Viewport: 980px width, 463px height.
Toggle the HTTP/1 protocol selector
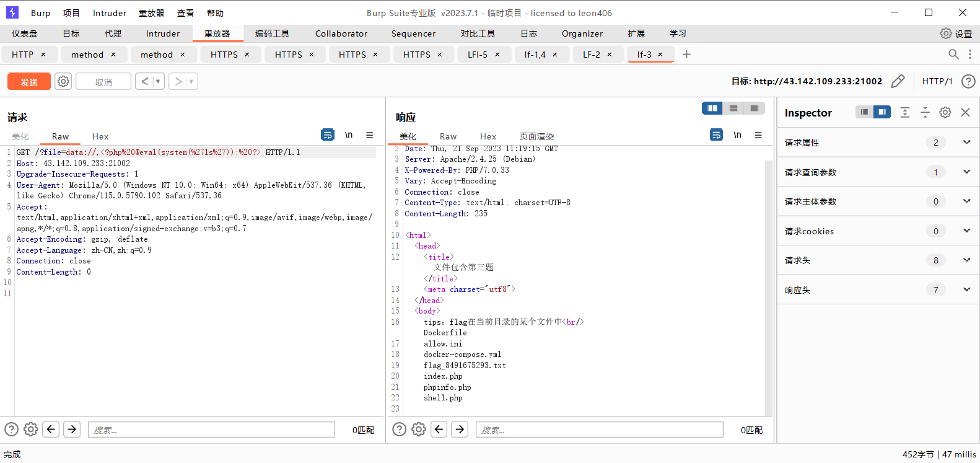(937, 81)
